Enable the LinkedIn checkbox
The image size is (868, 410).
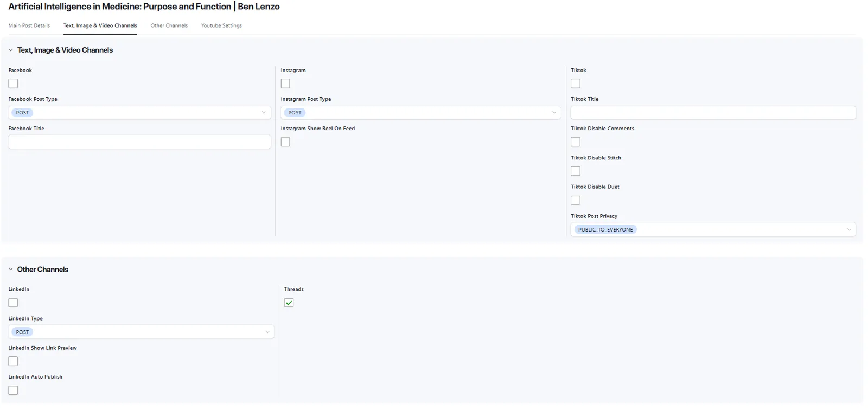(14, 303)
